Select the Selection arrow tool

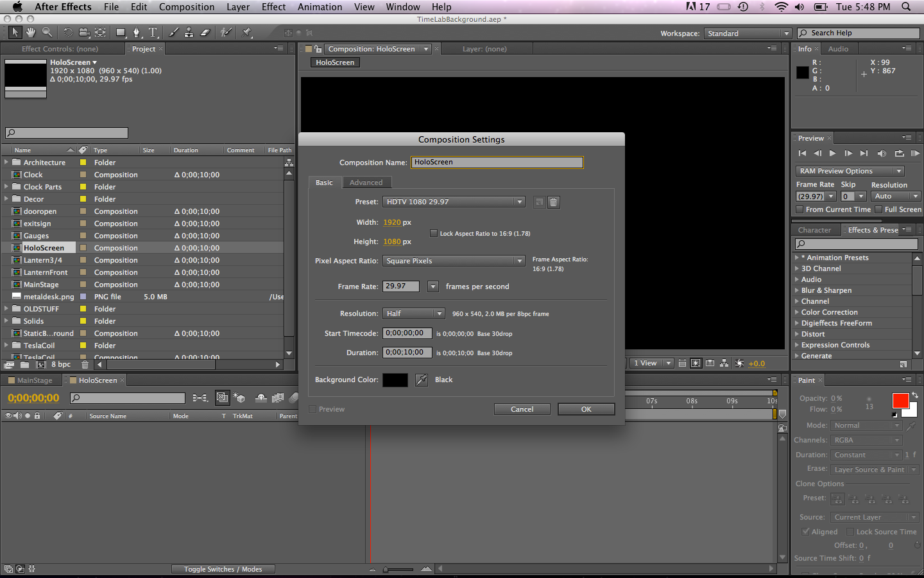15,33
